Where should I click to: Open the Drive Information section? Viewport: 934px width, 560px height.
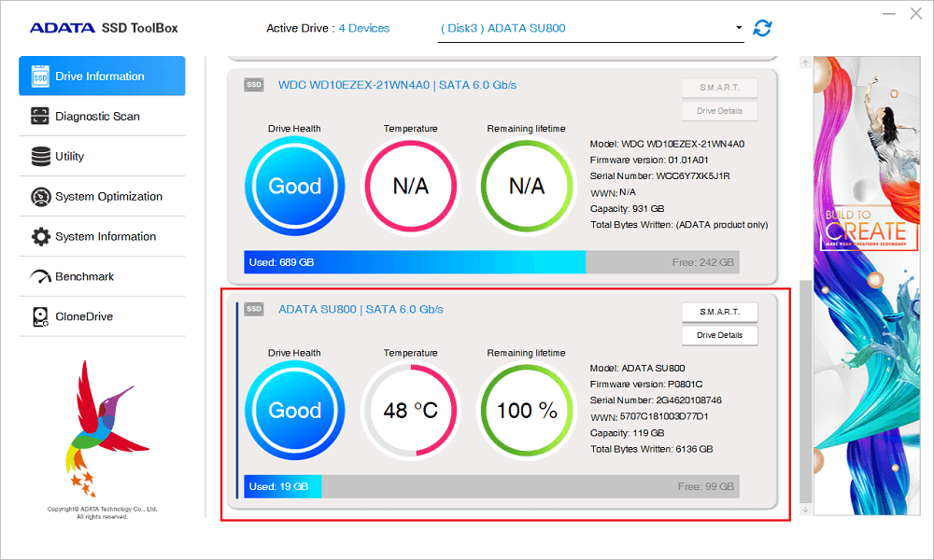point(102,76)
